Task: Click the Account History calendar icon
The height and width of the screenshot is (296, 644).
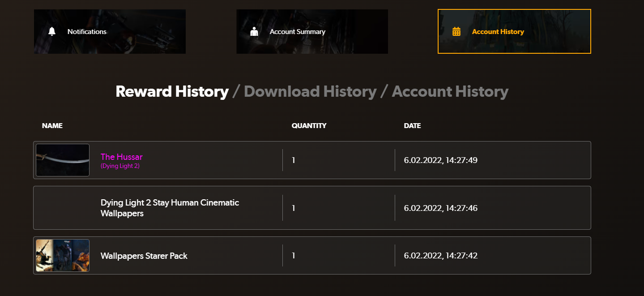Action: (456, 31)
